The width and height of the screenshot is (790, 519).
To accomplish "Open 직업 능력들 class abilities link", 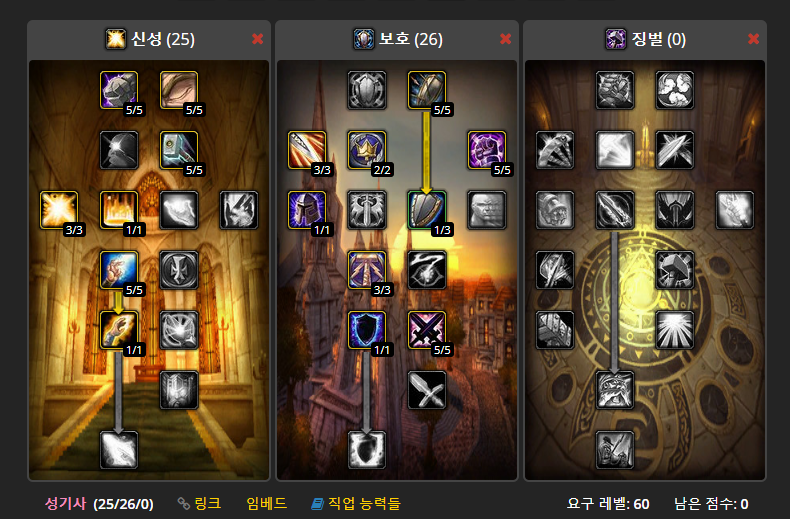I will pyautogui.click(x=356, y=503).
